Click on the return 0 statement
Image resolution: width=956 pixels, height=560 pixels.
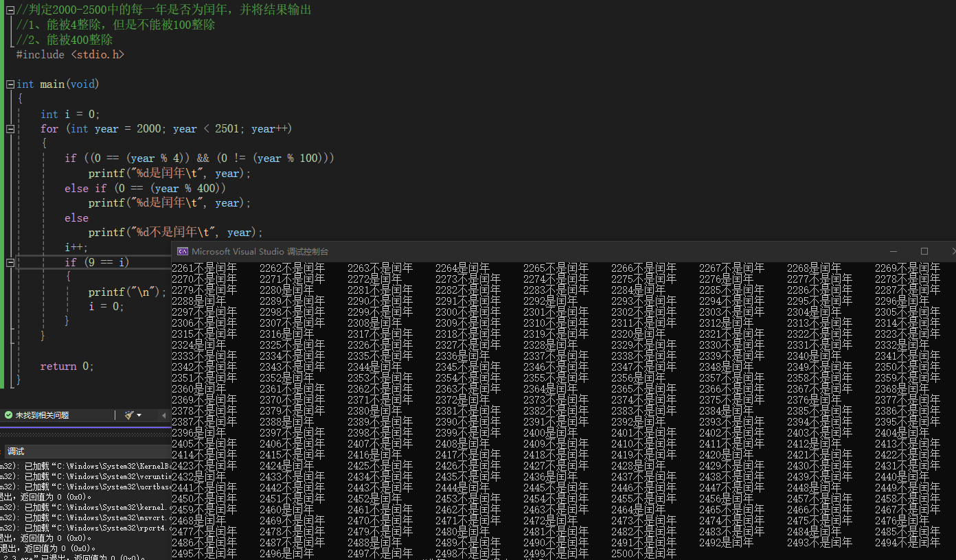click(x=67, y=366)
